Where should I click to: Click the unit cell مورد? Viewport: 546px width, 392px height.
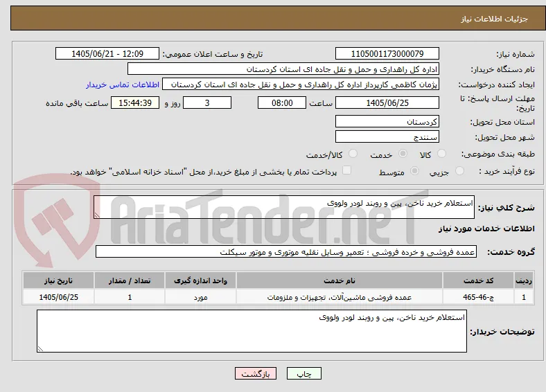click(x=200, y=297)
